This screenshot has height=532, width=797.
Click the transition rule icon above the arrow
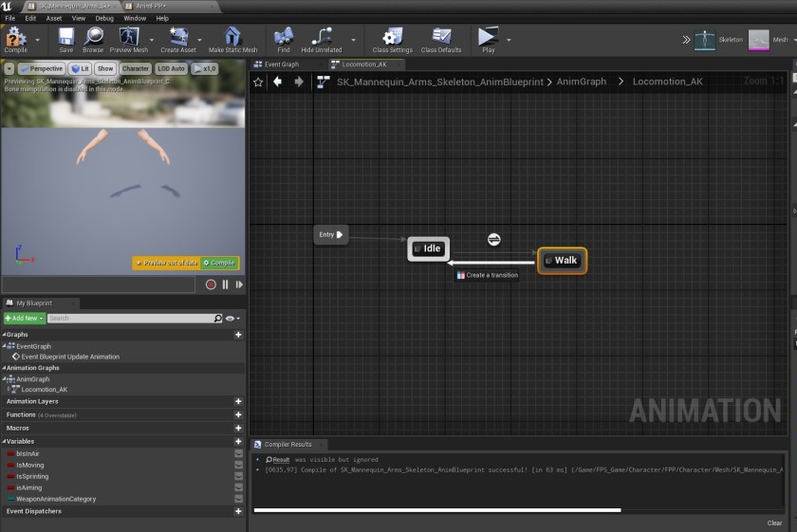coord(493,239)
